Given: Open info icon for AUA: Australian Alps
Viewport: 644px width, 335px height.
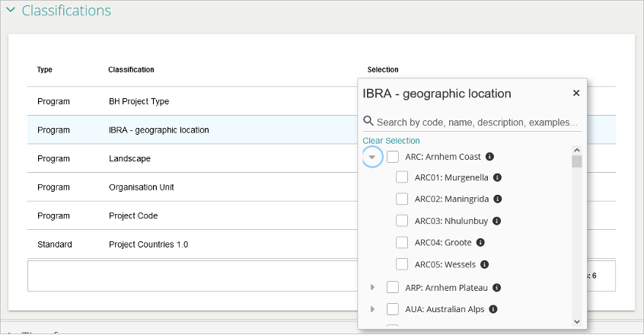Looking at the screenshot, I should point(493,309).
